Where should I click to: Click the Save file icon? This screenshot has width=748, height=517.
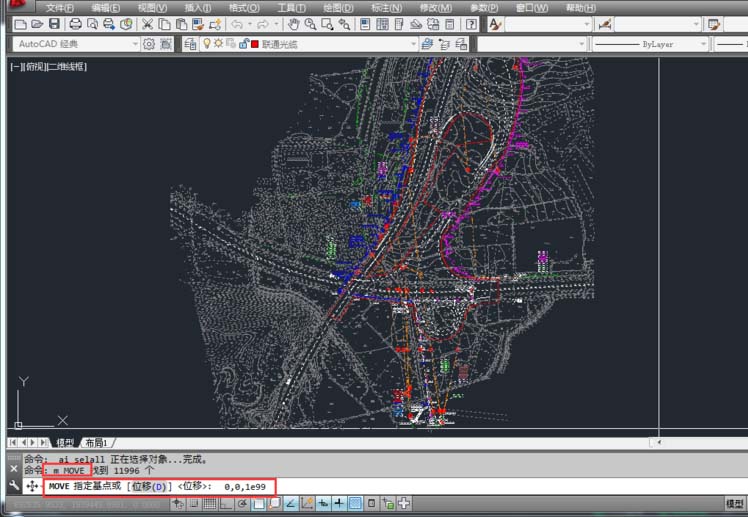(x=52, y=24)
